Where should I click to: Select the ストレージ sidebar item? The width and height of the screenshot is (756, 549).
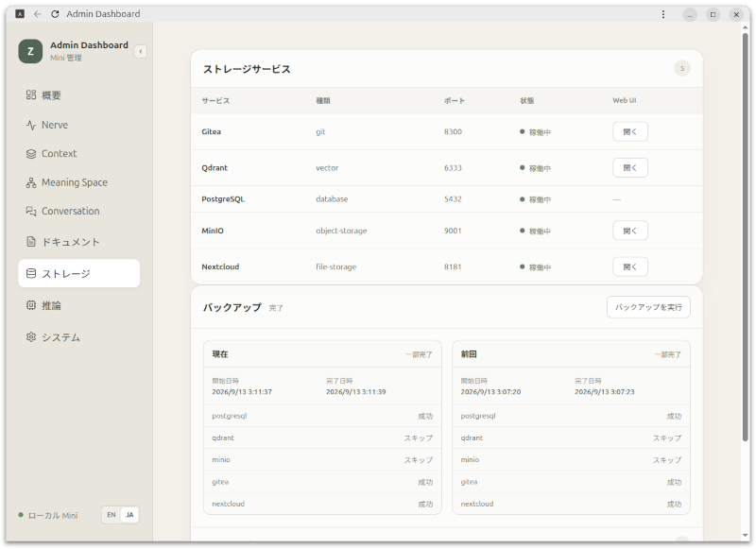tap(79, 273)
